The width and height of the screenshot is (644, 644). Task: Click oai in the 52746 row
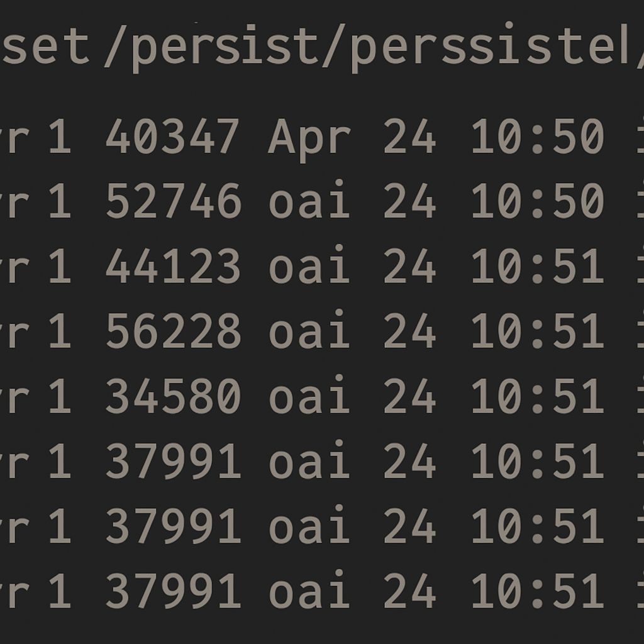[x=309, y=201]
